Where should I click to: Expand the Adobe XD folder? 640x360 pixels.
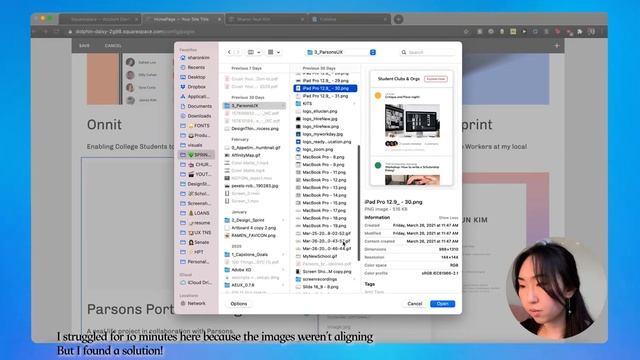283,270
